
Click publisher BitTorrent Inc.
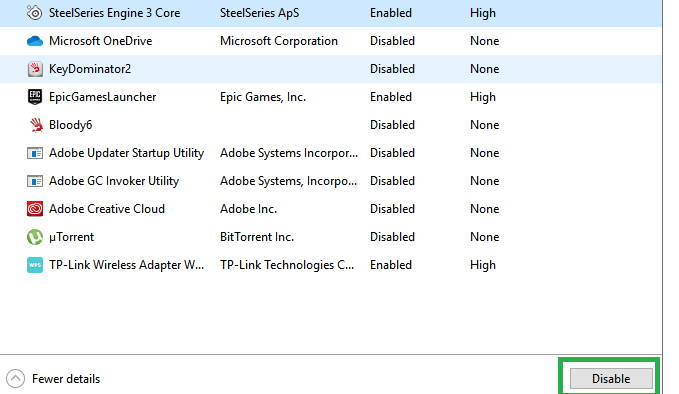(x=256, y=237)
